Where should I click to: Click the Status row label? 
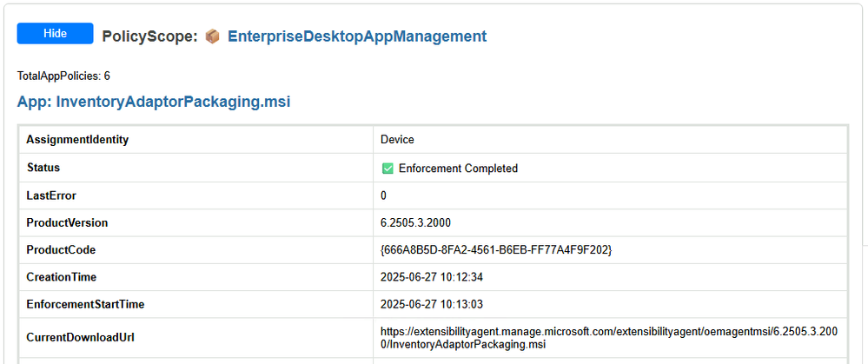point(43,167)
